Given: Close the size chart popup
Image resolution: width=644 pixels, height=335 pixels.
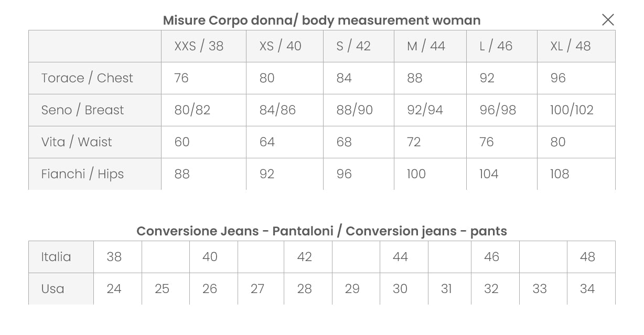Looking at the screenshot, I should coord(608,20).
